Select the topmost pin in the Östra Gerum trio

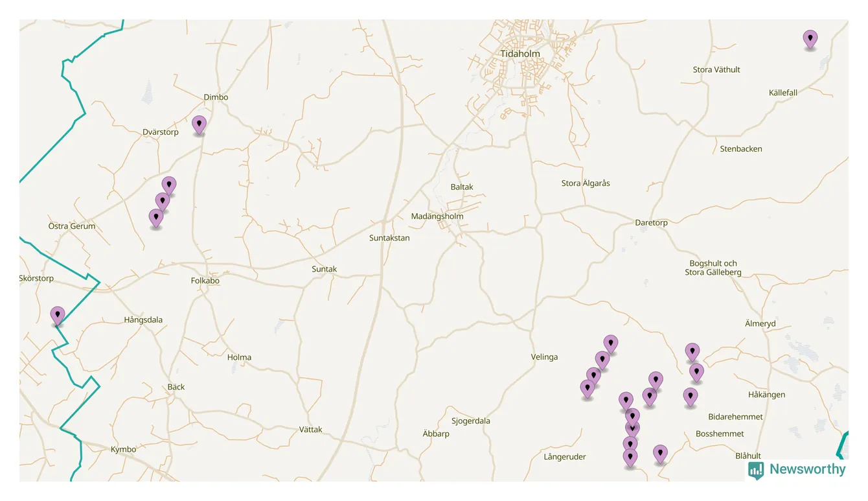(x=169, y=185)
